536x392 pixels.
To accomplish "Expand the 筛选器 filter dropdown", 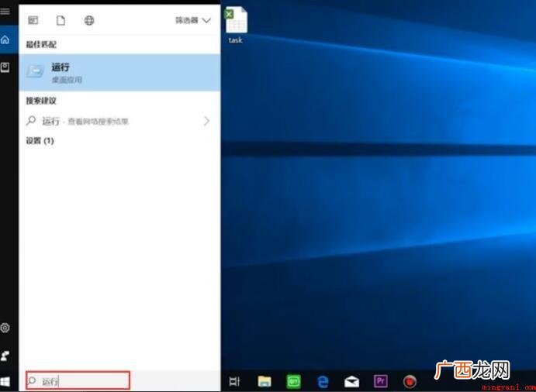I will 193,20.
